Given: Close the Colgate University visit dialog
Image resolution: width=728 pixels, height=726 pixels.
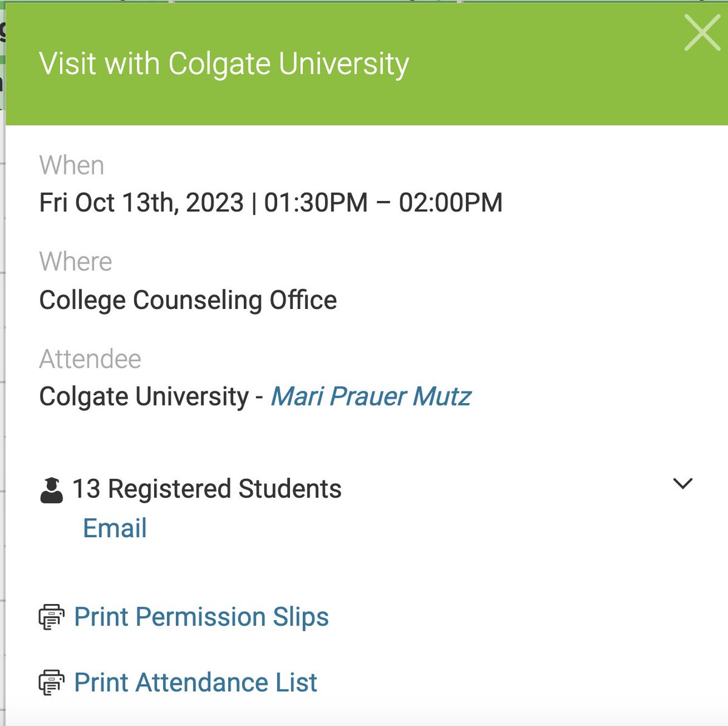Looking at the screenshot, I should pos(702,33).
